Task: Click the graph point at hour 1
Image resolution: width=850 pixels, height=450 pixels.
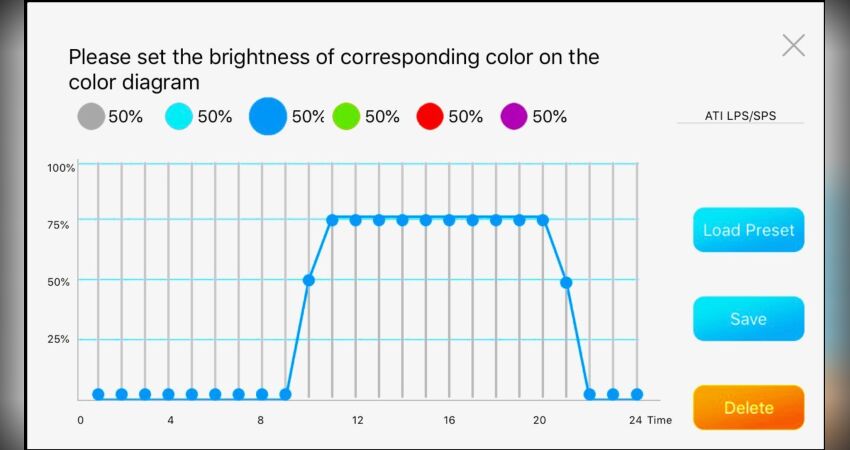Action: click(98, 394)
